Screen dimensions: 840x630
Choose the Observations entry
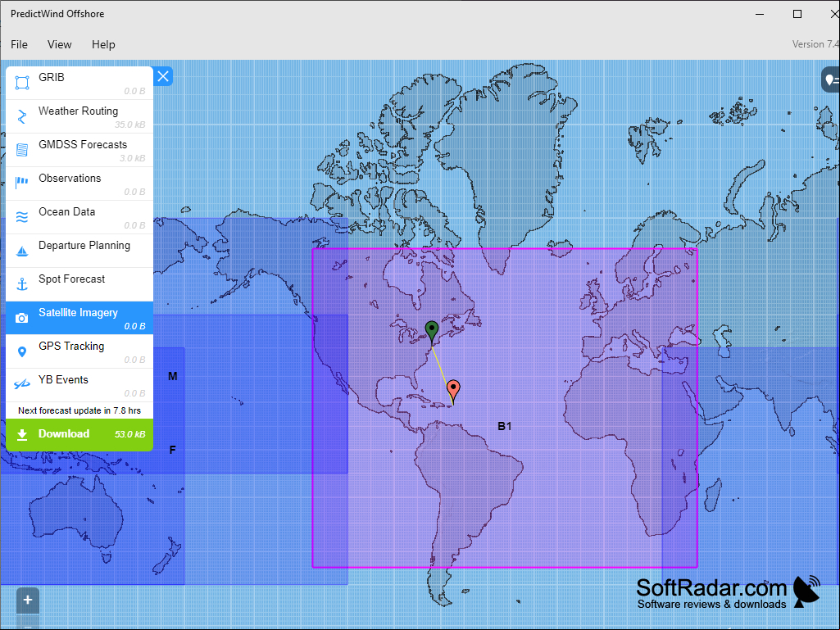79,184
